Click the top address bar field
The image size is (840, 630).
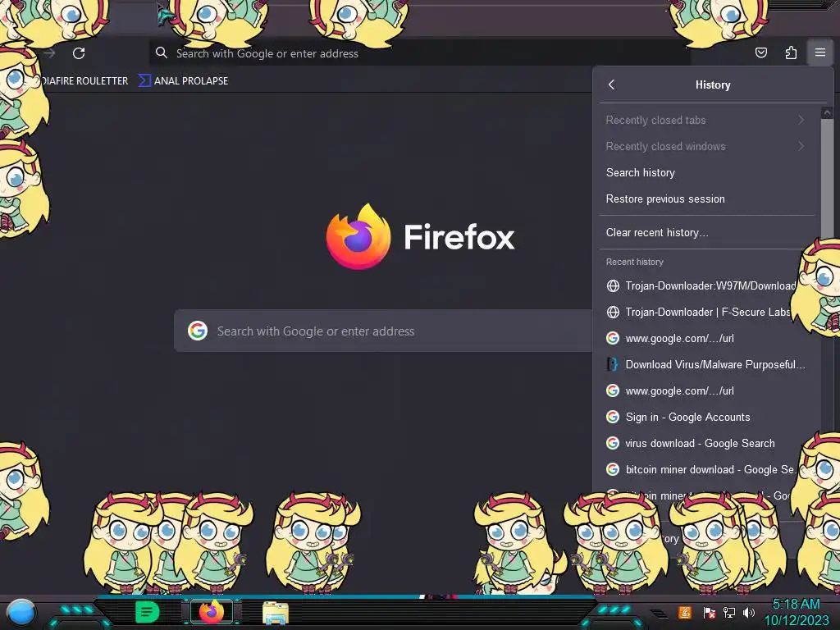point(419,53)
